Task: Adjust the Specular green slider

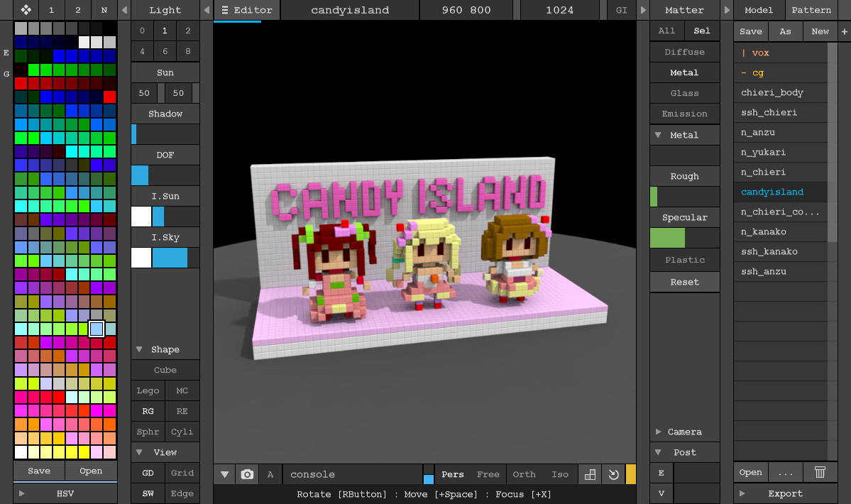Action: pyautogui.click(x=684, y=239)
